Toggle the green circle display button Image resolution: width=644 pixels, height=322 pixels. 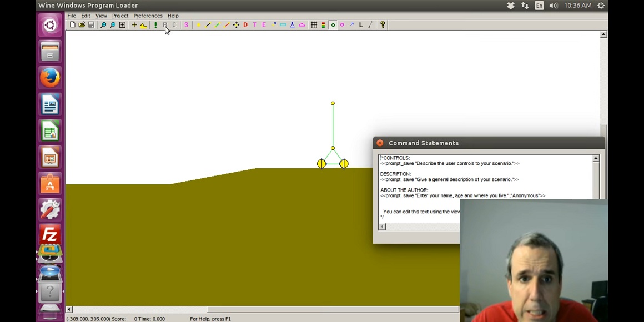point(333,25)
